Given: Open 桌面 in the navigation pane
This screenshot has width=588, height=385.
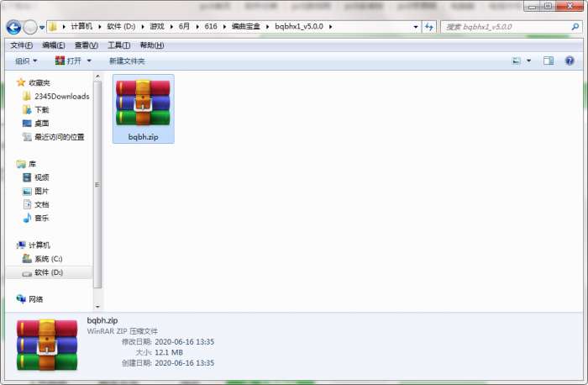Looking at the screenshot, I should click(x=36, y=124).
